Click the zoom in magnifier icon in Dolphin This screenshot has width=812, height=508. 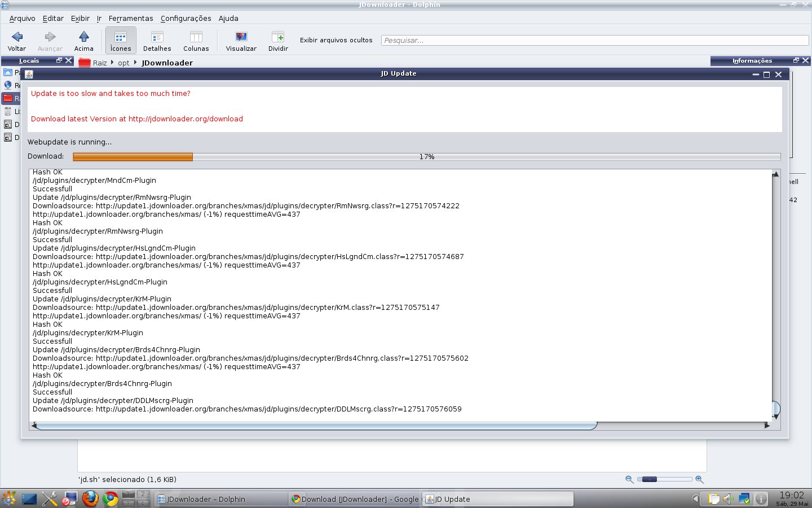coord(699,479)
